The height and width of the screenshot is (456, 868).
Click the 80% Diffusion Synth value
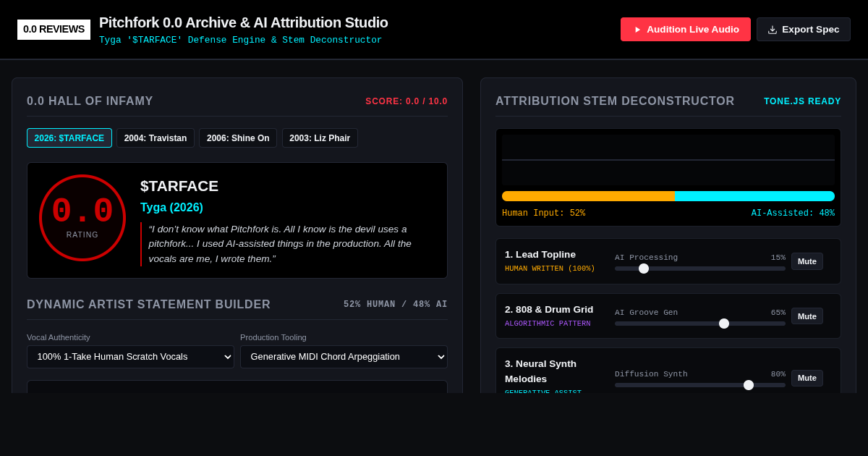click(778, 374)
